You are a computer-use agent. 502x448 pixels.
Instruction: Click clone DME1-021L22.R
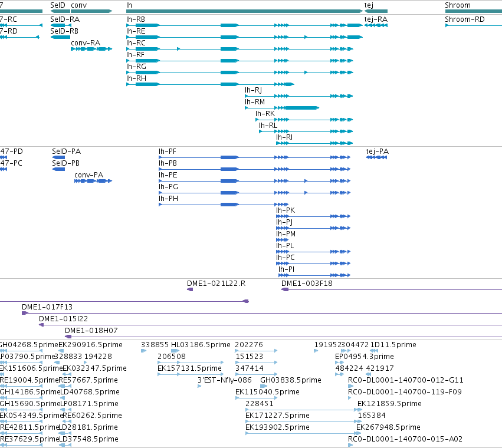click(x=190, y=289)
